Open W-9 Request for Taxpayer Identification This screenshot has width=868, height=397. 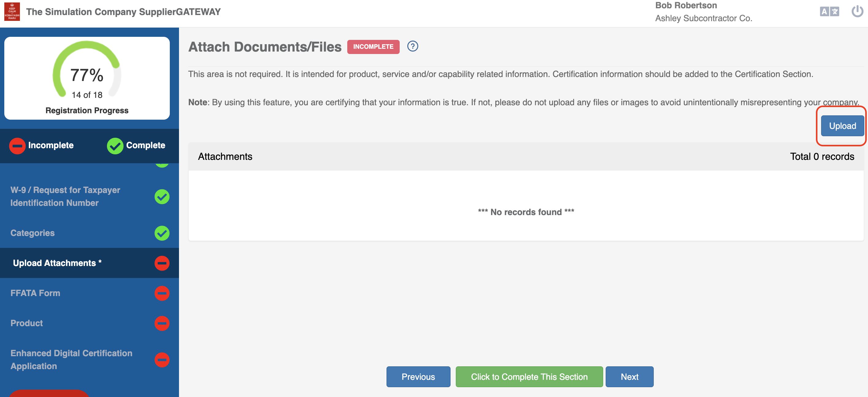(x=65, y=196)
